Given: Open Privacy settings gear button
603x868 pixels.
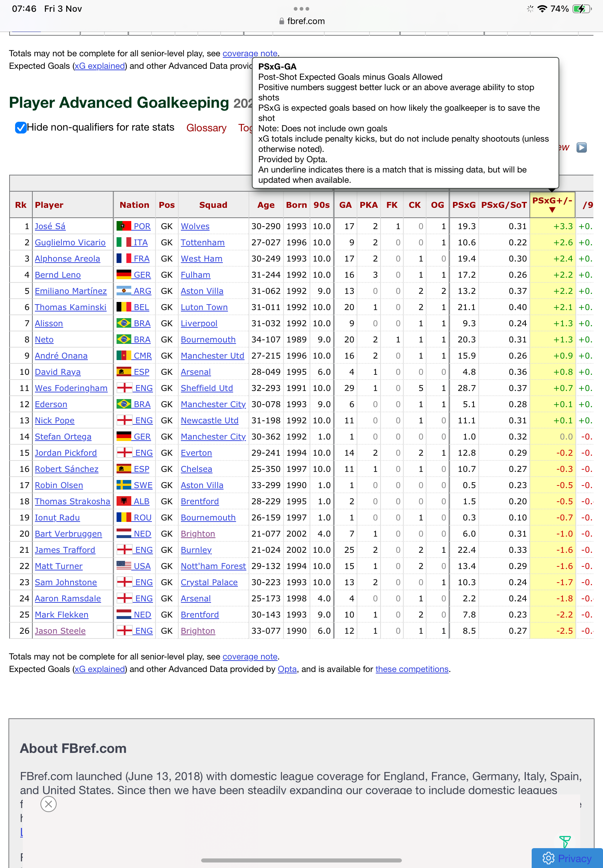Looking at the screenshot, I should [x=567, y=858].
